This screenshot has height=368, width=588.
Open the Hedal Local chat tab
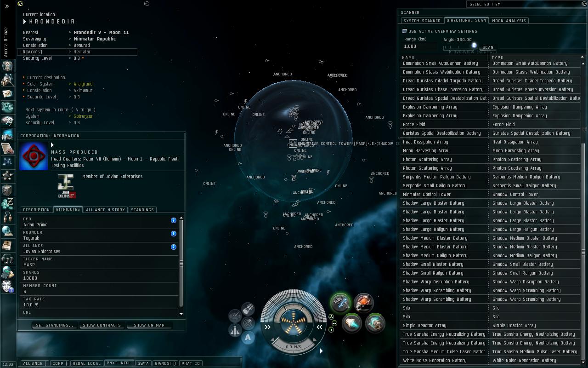pyautogui.click(x=86, y=363)
